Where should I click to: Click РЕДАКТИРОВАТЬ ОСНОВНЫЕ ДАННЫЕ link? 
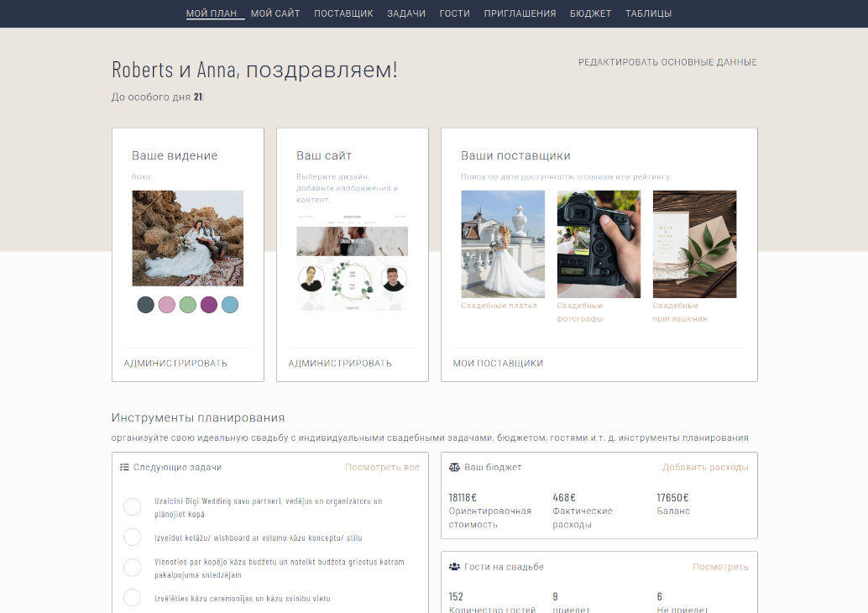pyautogui.click(x=667, y=62)
